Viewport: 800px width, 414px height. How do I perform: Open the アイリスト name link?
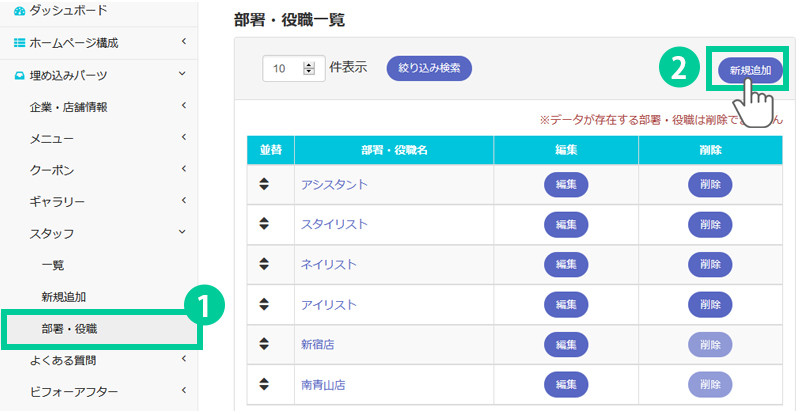click(x=329, y=304)
